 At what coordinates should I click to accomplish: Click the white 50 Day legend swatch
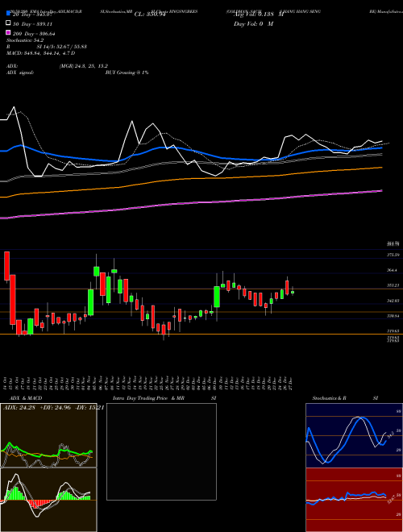[x=8, y=23]
